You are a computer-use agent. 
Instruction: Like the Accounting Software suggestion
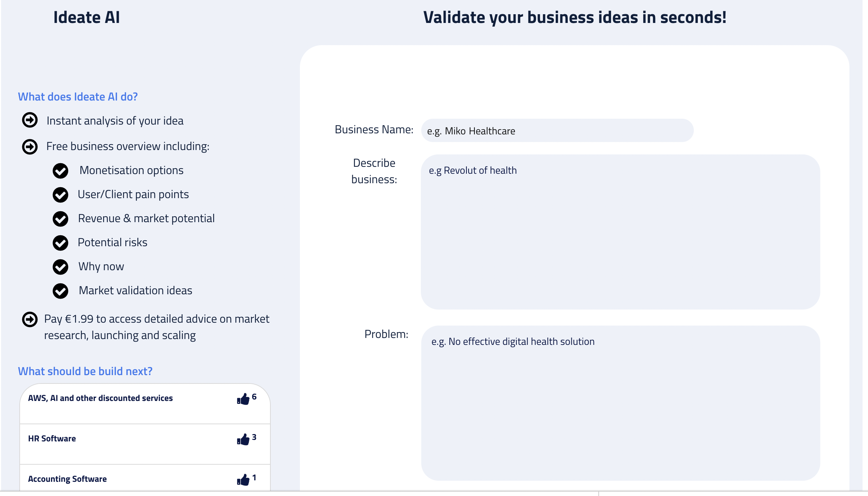click(243, 480)
